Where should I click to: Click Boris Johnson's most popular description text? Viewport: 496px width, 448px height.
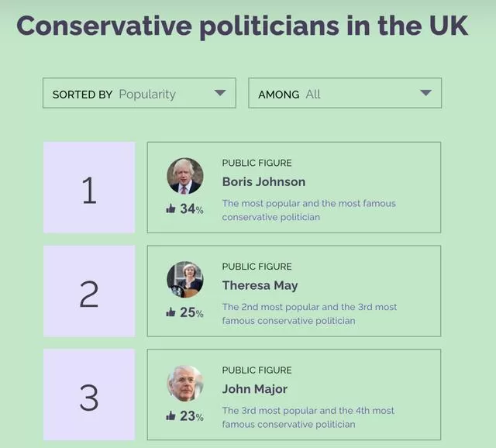pyautogui.click(x=308, y=210)
